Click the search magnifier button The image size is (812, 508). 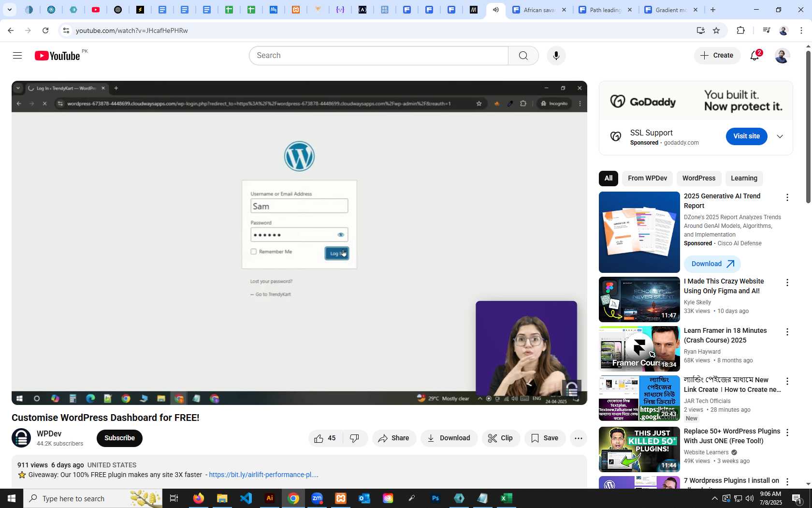[523, 56]
